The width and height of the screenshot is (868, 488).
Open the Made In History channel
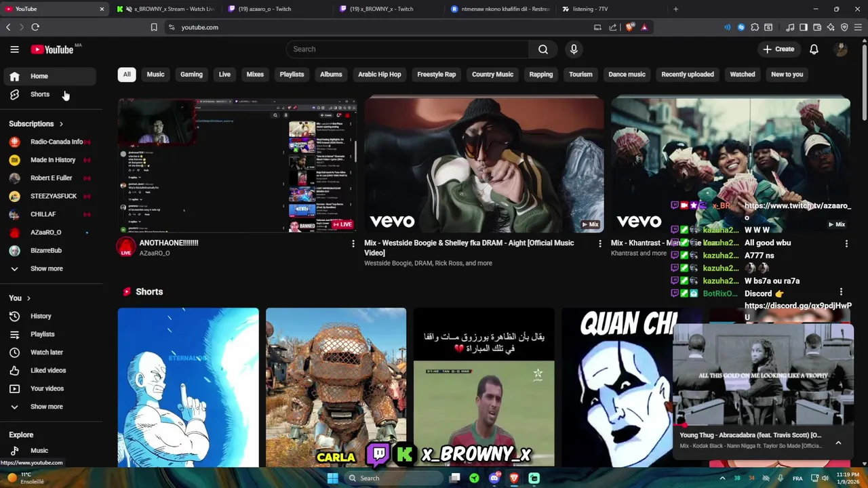coord(49,160)
